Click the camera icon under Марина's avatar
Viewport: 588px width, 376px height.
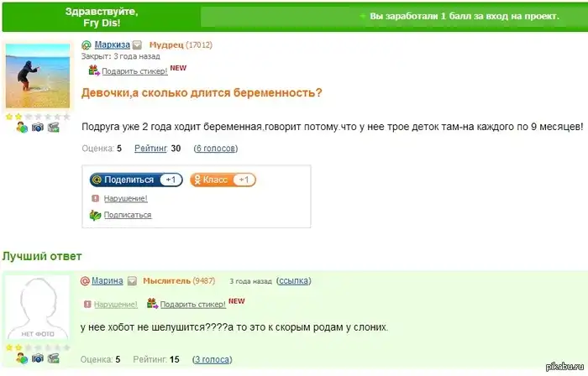[38, 358]
